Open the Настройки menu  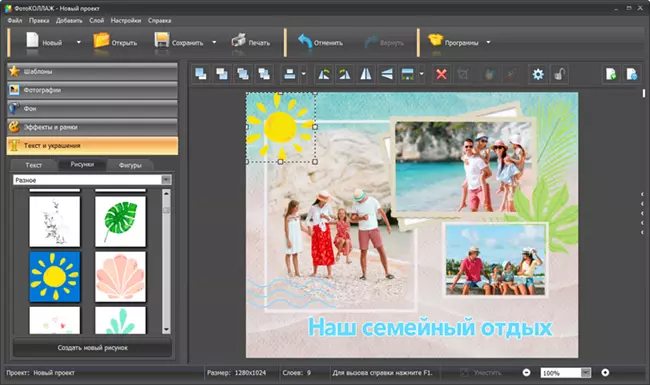coord(126,20)
